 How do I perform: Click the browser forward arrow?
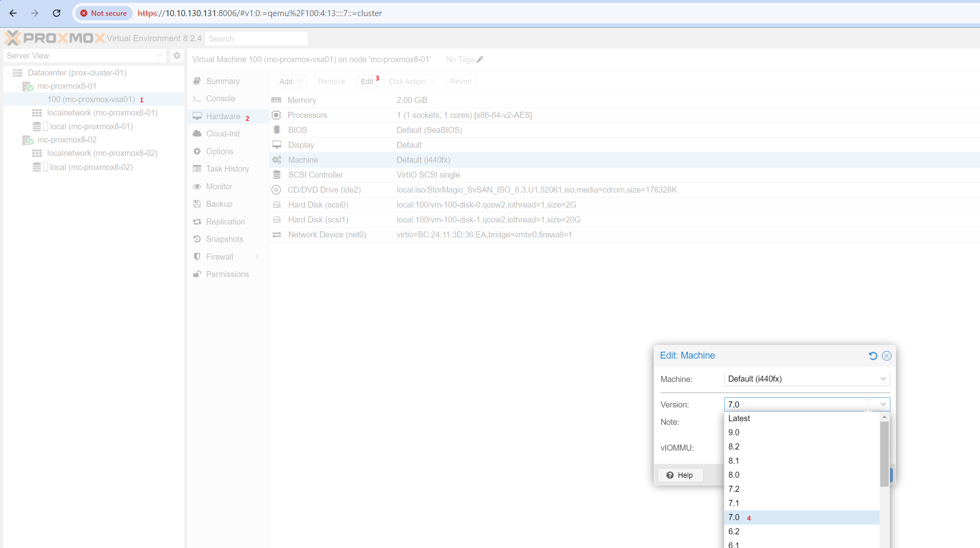click(35, 13)
